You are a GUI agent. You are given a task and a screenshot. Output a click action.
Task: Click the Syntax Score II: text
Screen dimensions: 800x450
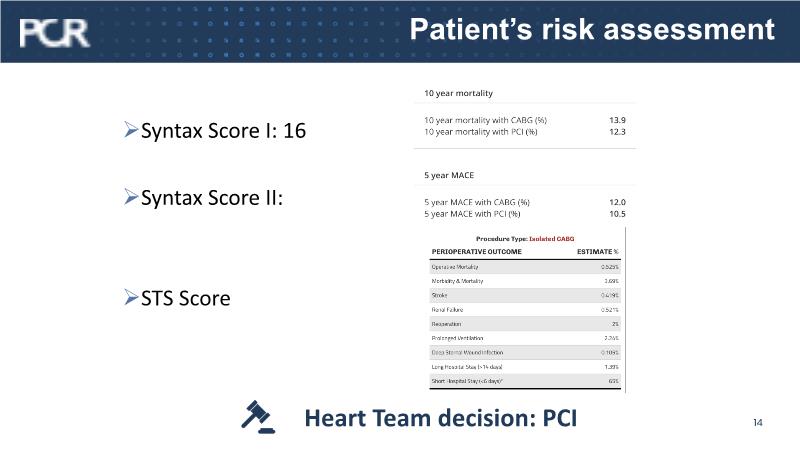click(212, 197)
